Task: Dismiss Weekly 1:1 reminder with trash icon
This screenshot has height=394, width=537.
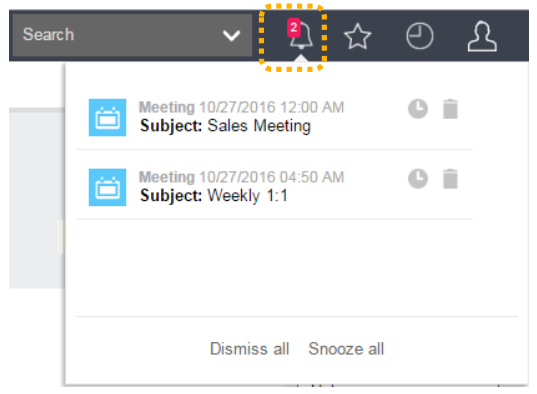Action: pos(450,178)
